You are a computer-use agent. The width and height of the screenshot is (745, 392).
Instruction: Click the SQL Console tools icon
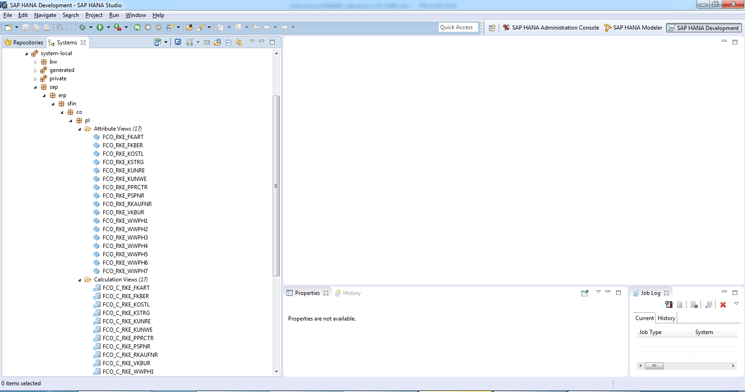[x=190, y=42]
